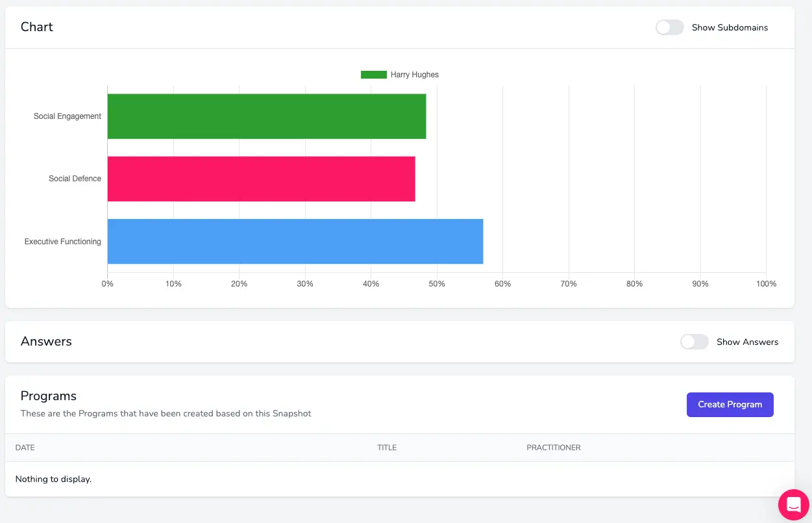812x523 pixels.
Task: Click the Create Program button
Action: pos(730,405)
